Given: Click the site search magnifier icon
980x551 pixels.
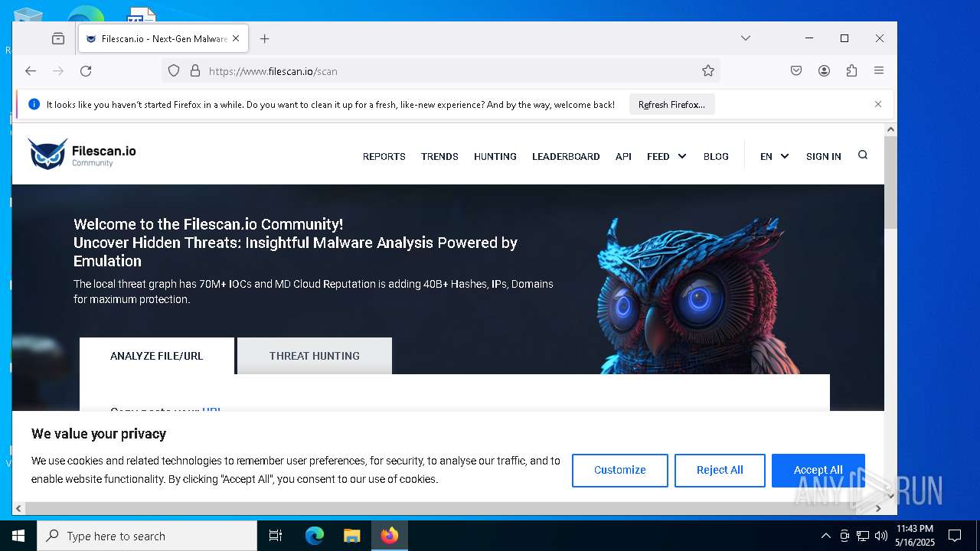Looking at the screenshot, I should (x=863, y=155).
